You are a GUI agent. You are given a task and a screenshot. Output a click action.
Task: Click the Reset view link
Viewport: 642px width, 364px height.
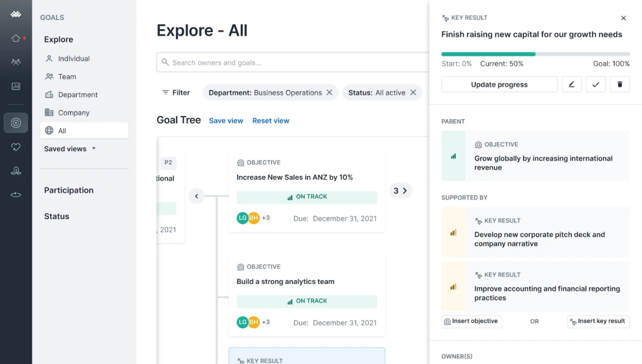(270, 120)
